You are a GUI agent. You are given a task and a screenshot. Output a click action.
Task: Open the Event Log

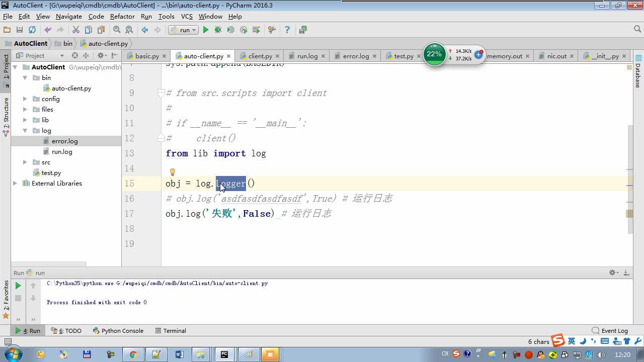610,331
